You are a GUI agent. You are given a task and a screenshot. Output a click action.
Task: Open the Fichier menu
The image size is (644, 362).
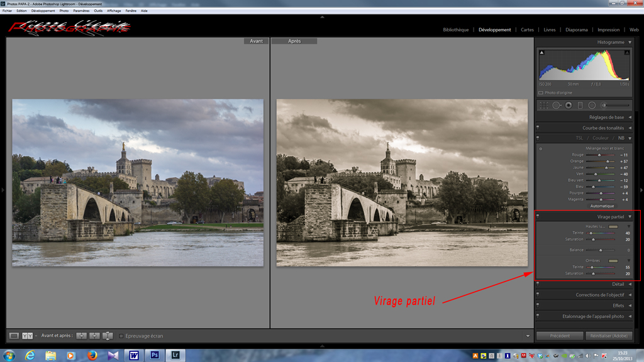click(x=8, y=11)
